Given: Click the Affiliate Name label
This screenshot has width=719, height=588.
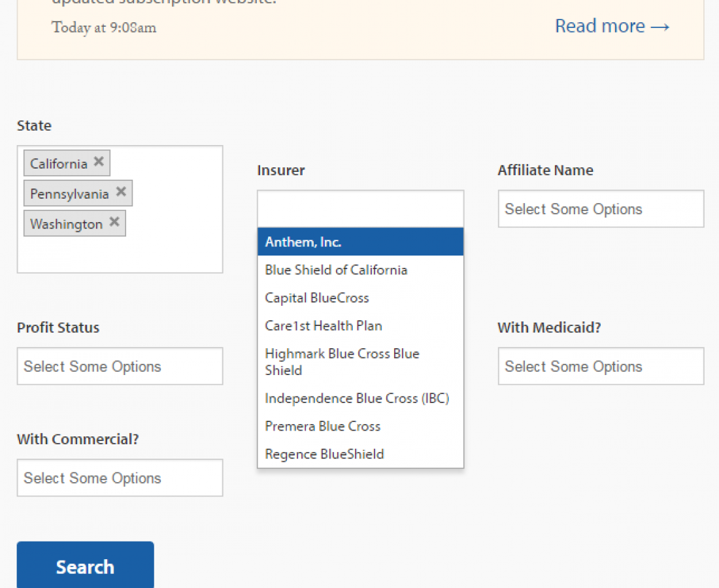Looking at the screenshot, I should [546, 170].
